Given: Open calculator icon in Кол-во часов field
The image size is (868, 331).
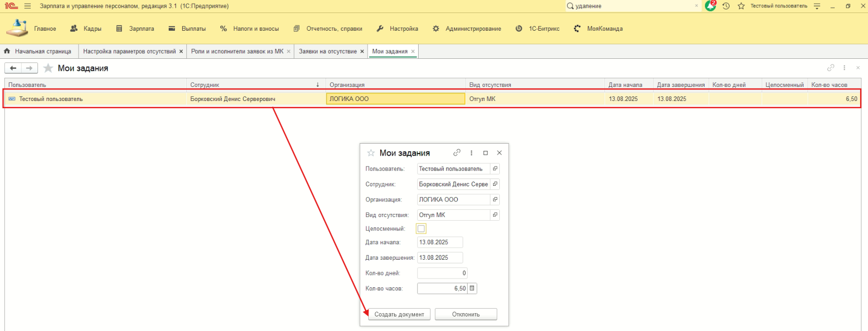Looking at the screenshot, I should pyautogui.click(x=472, y=288).
